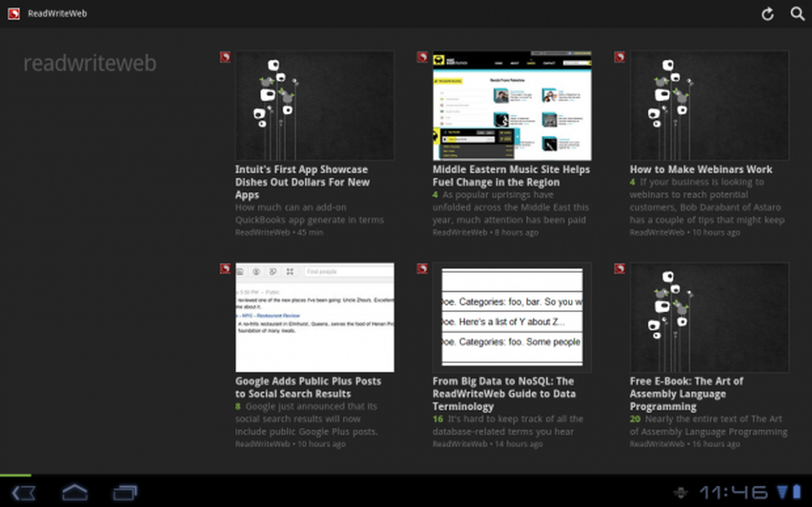Tap the summary "If your business is looking to webinars"
812x507 pixels.
(x=707, y=201)
